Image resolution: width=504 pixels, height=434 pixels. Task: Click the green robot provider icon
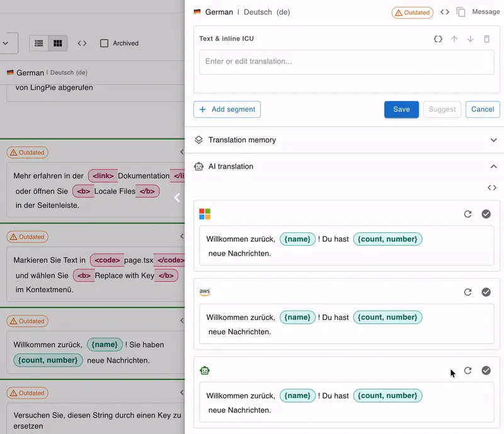click(x=205, y=370)
